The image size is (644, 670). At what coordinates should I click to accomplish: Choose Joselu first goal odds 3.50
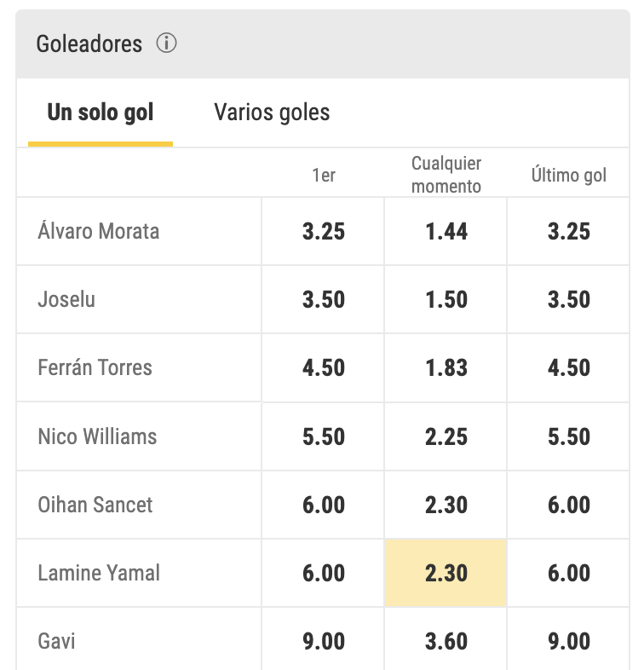click(323, 299)
